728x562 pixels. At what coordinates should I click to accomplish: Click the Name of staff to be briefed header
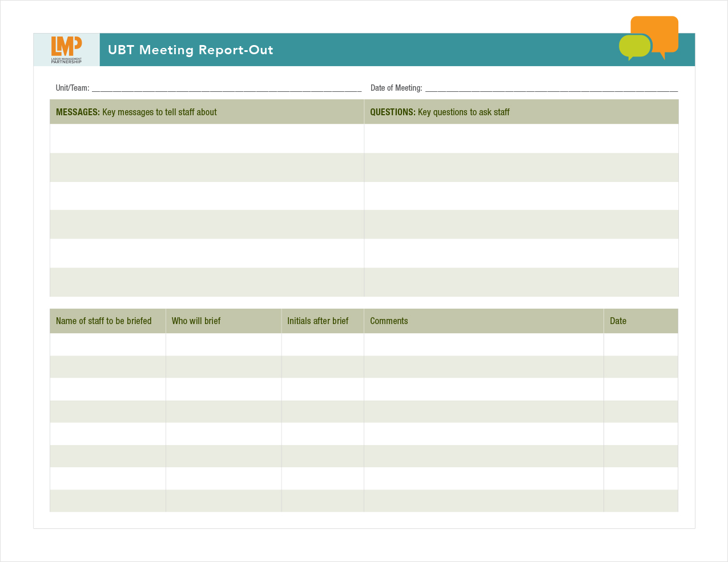(x=104, y=321)
